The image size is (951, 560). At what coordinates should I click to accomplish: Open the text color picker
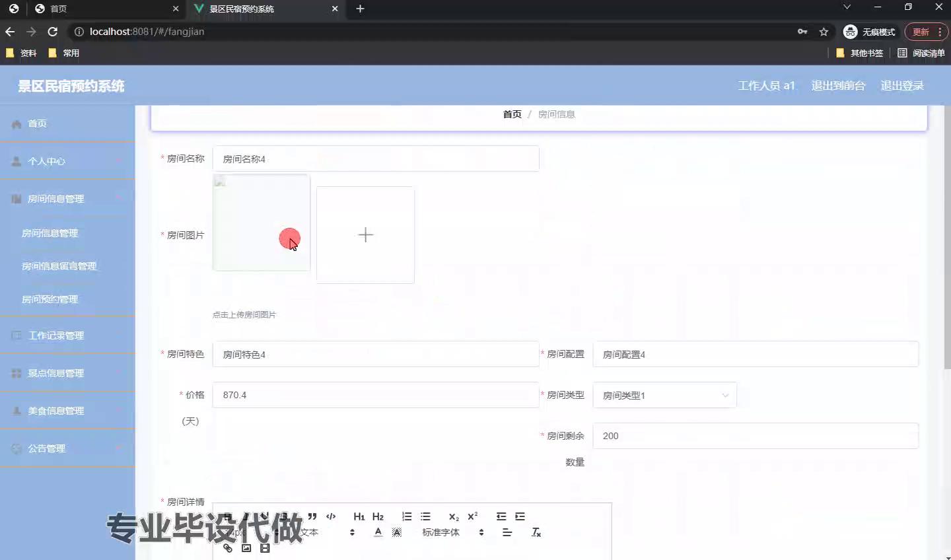(378, 532)
